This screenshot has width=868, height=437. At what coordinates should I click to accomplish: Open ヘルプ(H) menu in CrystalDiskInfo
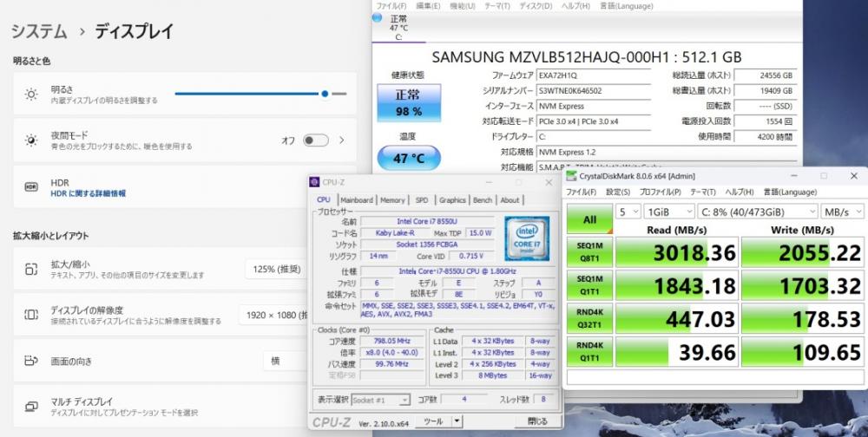pos(575,6)
